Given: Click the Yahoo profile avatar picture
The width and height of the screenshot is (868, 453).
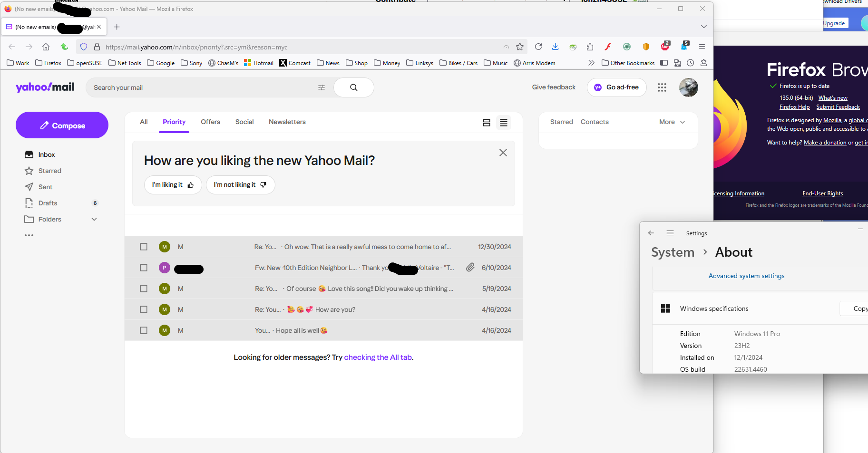Looking at the screenshot, I should pyautogui.click(x=689, y=87).
